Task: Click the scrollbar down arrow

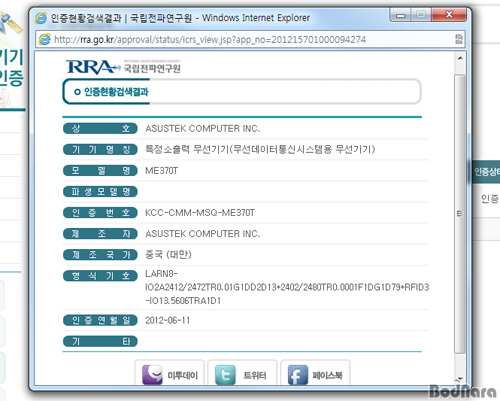Action: point(460,379)
